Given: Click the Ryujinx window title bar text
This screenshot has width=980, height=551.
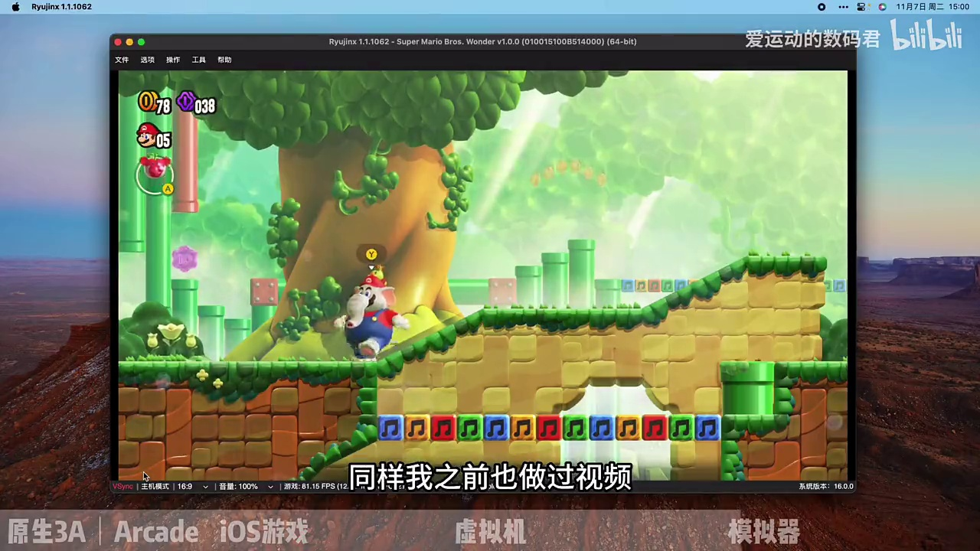Looking at the screenshot, I should click(x=482, y=41).
